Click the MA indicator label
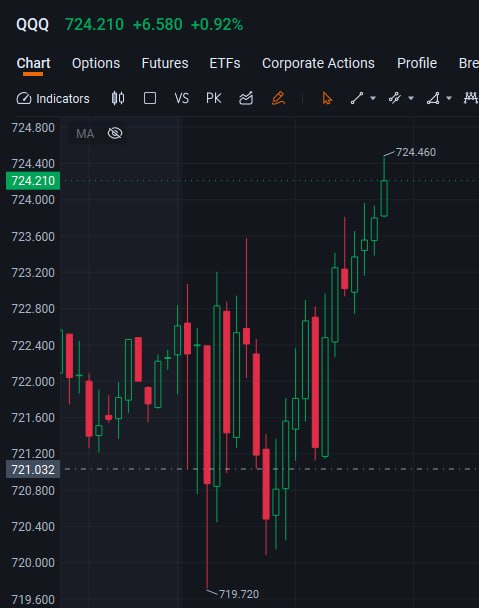This screenshot has height=608, width=479. (x=85, y=134)
